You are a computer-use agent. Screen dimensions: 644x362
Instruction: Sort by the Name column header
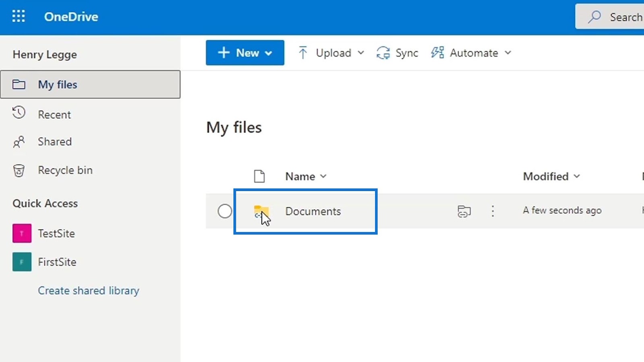click(306, 176)
